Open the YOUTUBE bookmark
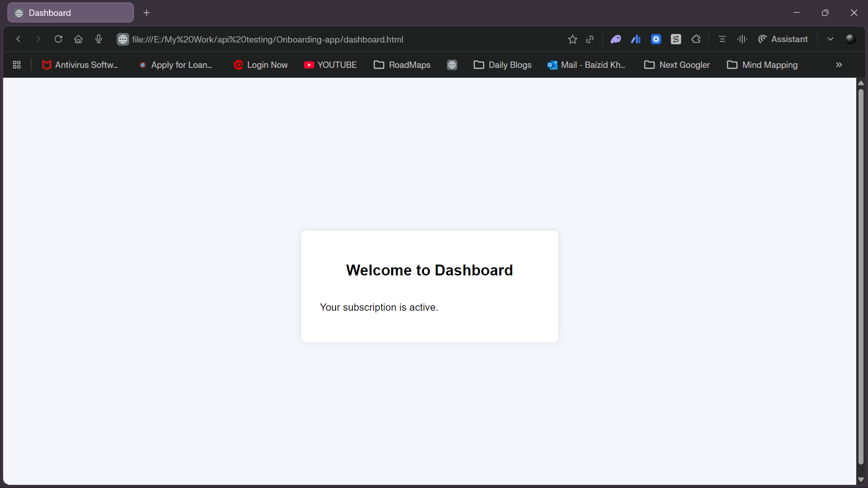This screenshot has width=868, height=488. tap(330, 65)
